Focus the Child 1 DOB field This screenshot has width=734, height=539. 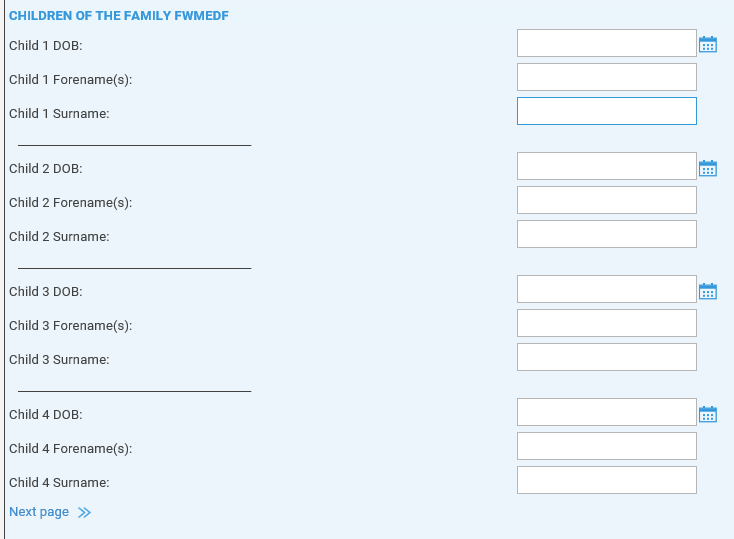tap(607, 43)
